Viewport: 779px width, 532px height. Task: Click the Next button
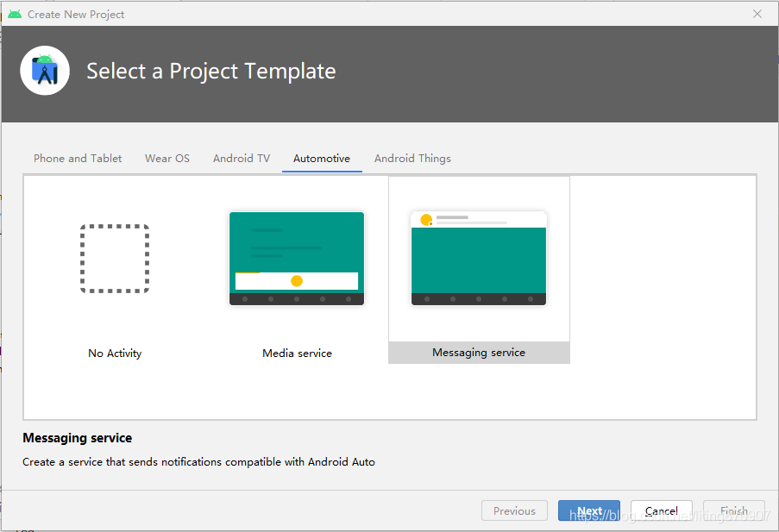(x=589, y=510)
